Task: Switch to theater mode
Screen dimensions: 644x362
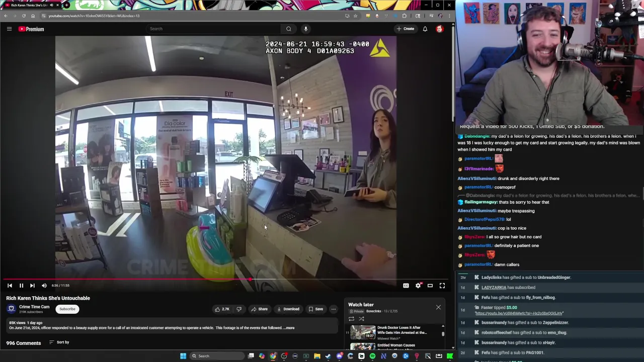Action: pos(430,286)
